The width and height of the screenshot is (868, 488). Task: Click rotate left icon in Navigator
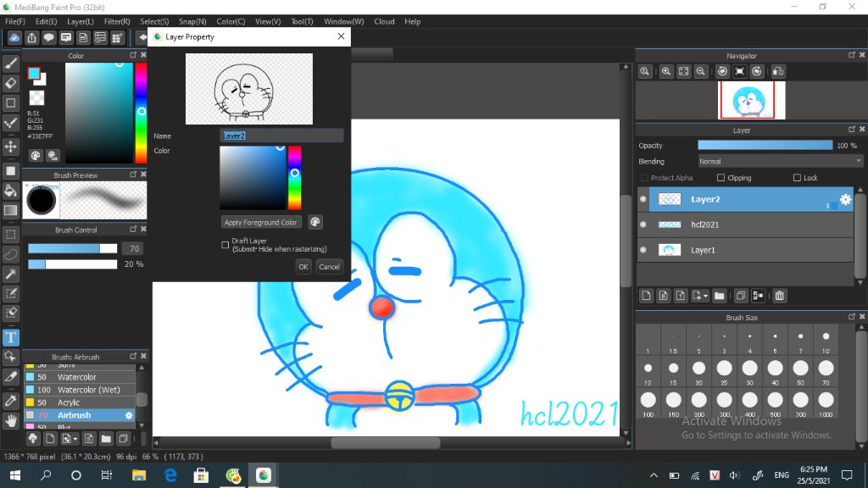(x=722, y=71)
